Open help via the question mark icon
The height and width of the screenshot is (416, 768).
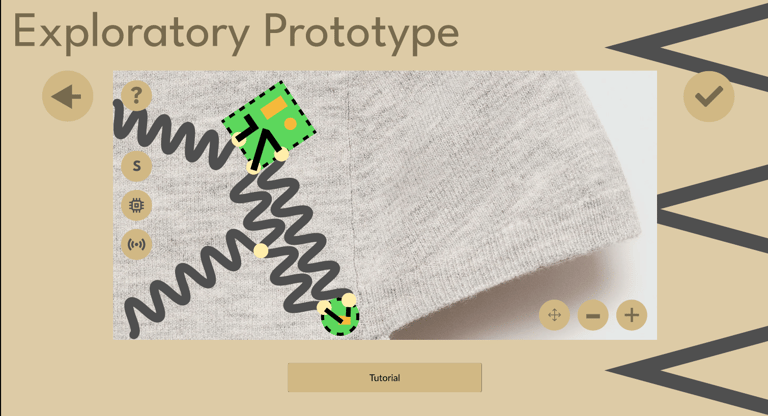pyautogui.click(x=137, y=95)
